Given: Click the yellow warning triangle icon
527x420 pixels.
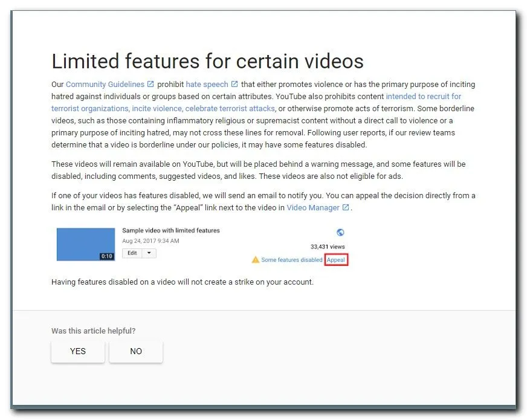Looking at the screenshot, I should [256, 259].
